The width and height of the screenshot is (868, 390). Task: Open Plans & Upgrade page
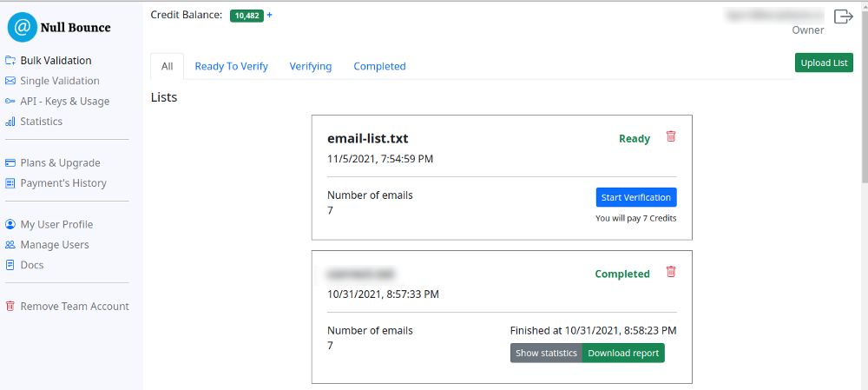pos(60,163)
